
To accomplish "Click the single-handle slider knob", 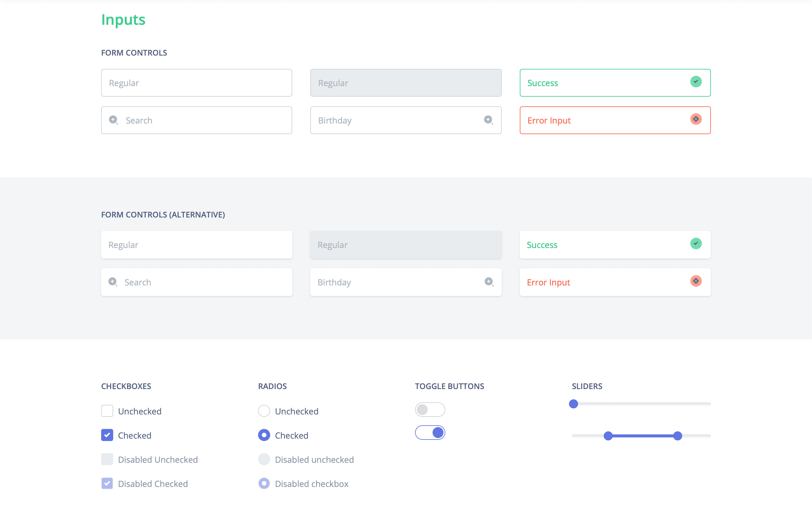I will 574,404.
